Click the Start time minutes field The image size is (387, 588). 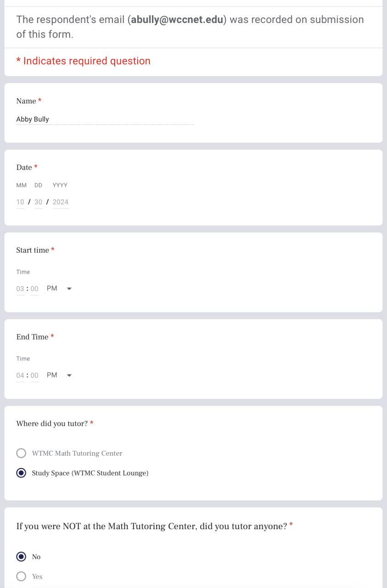(x=34, y=289)
